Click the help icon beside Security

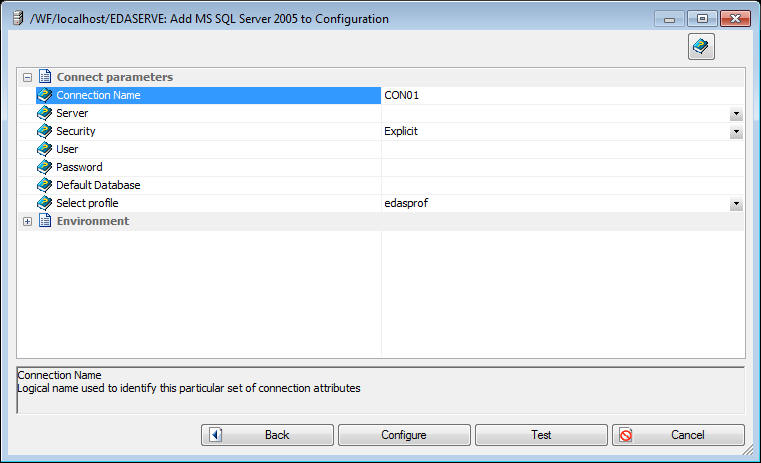45,131
